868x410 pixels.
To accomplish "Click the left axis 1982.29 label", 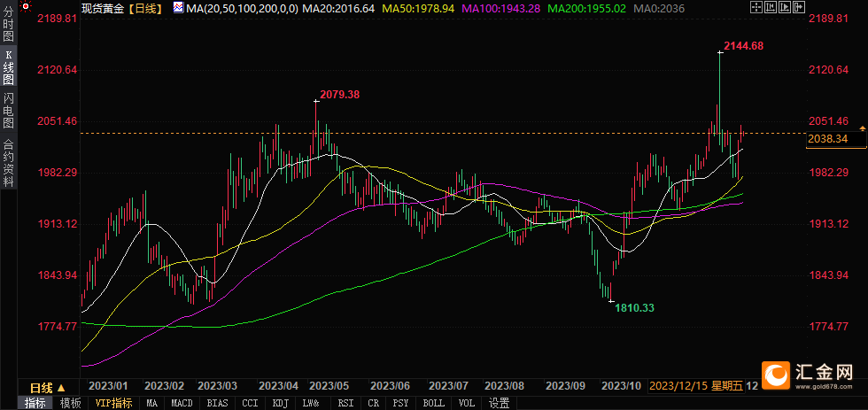I will (55, 173).
